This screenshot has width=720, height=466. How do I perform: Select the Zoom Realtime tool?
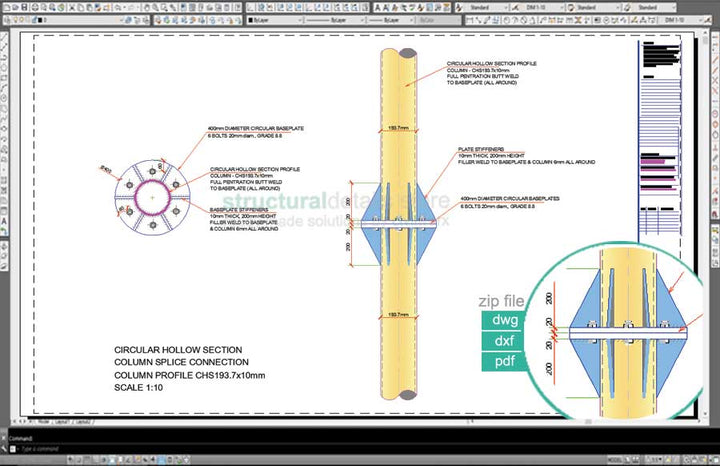tap(156, 8)
